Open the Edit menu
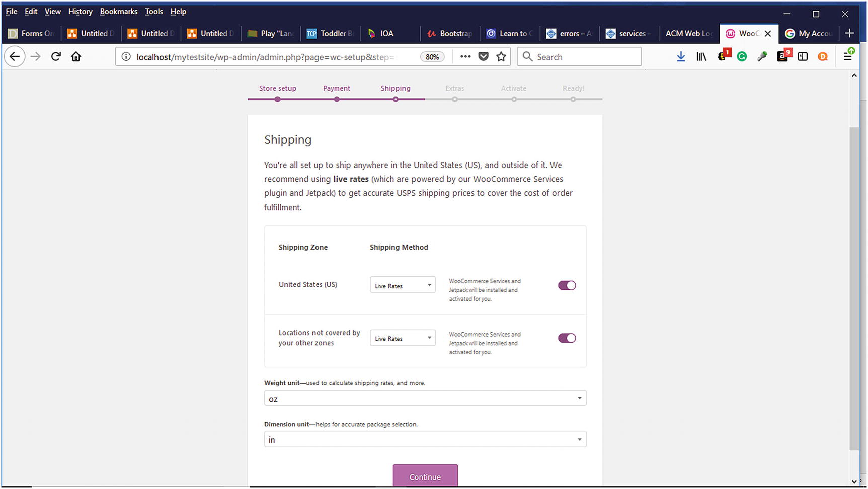 coord(31,12)
